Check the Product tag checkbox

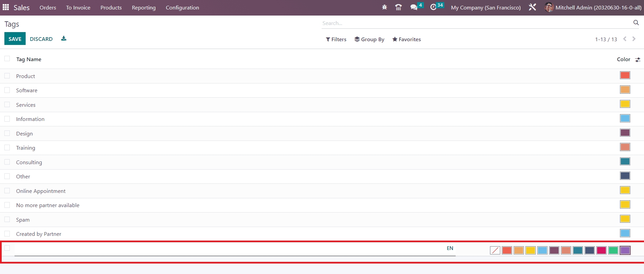tap(7, 76)
